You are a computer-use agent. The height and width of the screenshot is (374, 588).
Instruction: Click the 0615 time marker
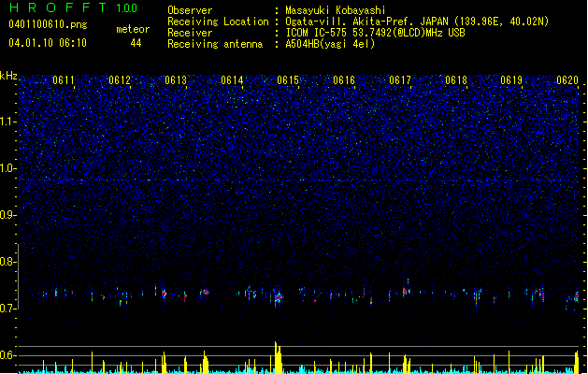[x=288, y=80]
